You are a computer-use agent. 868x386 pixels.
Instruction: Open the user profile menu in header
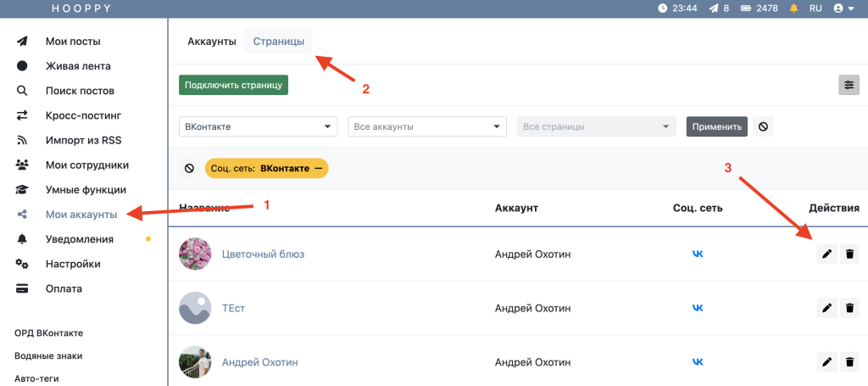[843, 8]
